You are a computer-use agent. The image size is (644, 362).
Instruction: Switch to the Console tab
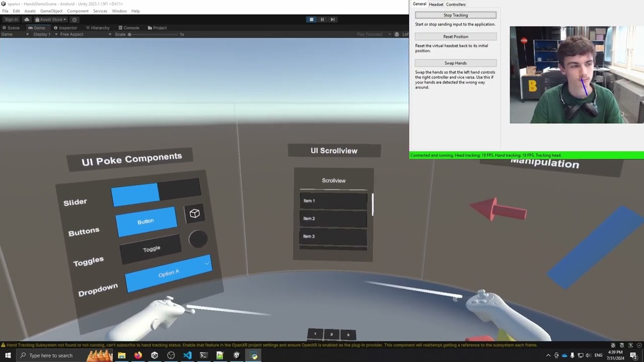pyautogui.click(x=128, y=28)
